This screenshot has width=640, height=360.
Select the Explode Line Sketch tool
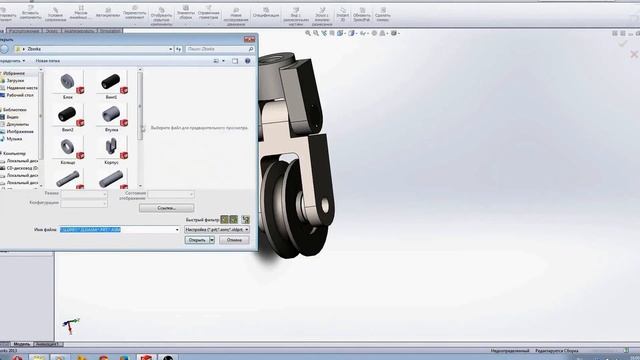coord(322,16)
